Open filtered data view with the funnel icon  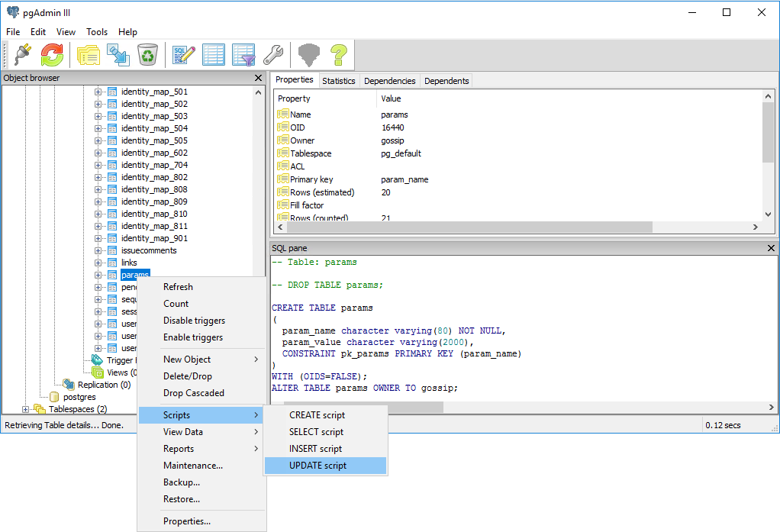coord(243,55)
